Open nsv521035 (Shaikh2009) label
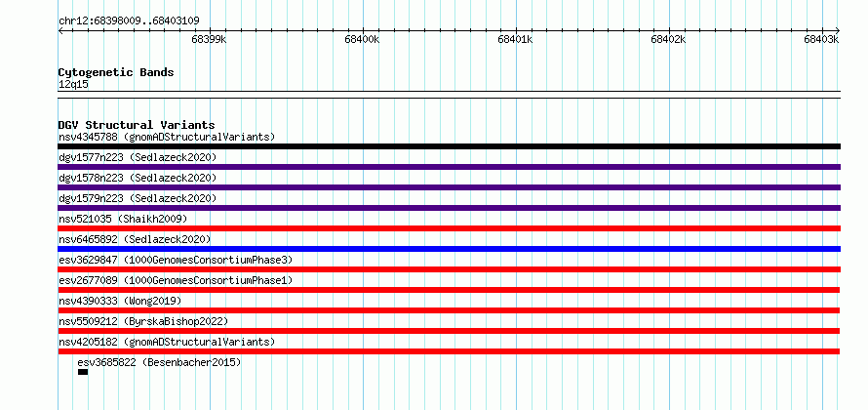The image size is (868, 410). (x=123, y=219)
